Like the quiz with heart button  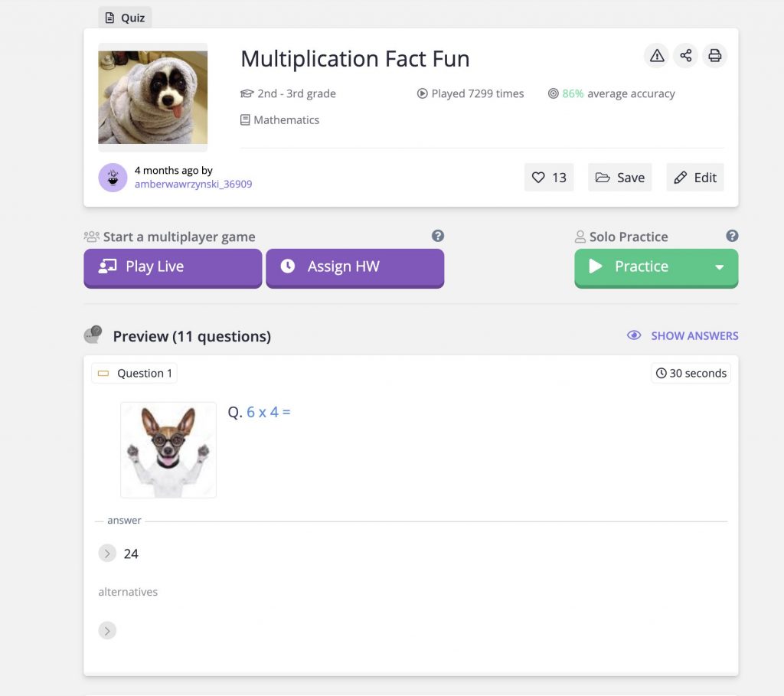pyautogui.click(x=548, y=178)
